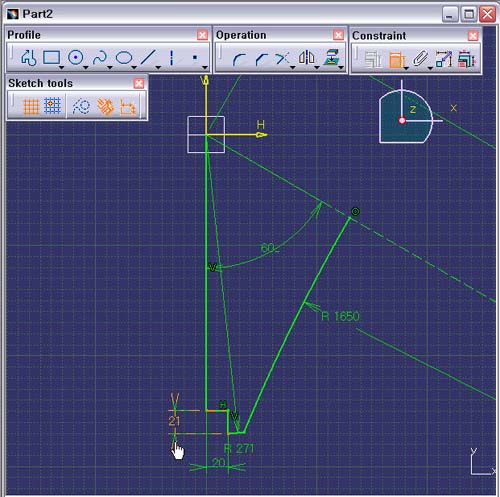Pick the Spline tool

click(100, 57)
